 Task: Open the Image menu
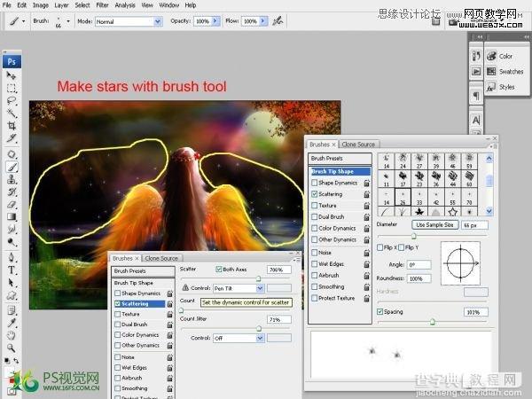[41, 5]
